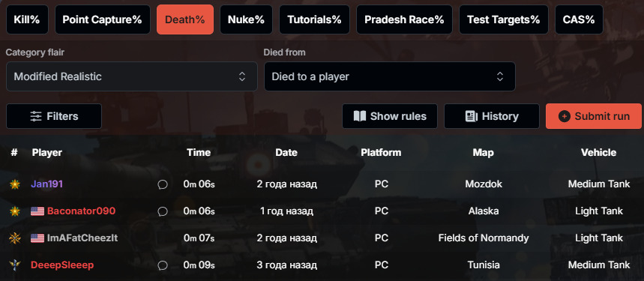This screenshot has width=644, height=281.
Task: Open the DeeepSleeep player profile link
Action: (x=62, y=265)
